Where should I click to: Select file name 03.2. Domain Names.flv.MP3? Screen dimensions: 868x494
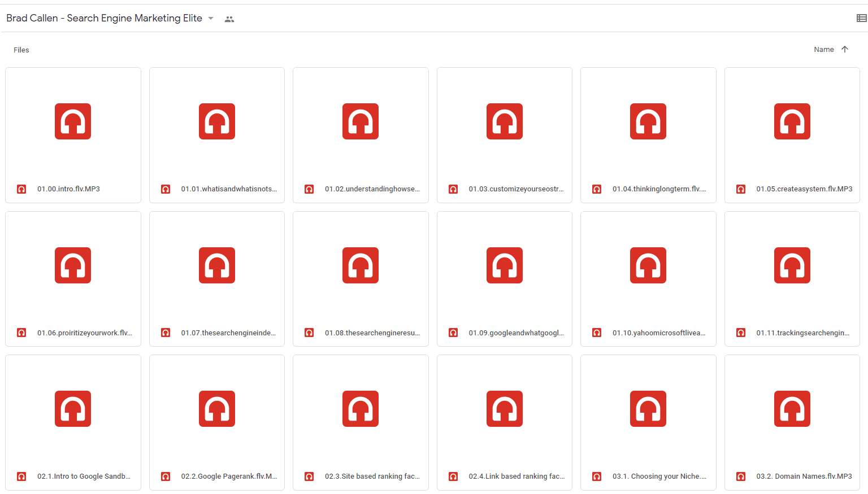[x=804, y=476]
